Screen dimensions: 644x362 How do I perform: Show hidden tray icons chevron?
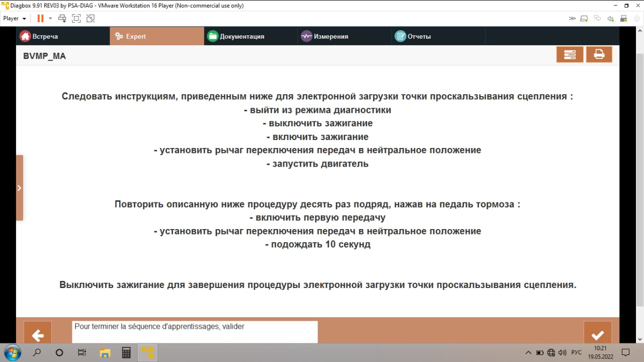[x=528, y=352]
